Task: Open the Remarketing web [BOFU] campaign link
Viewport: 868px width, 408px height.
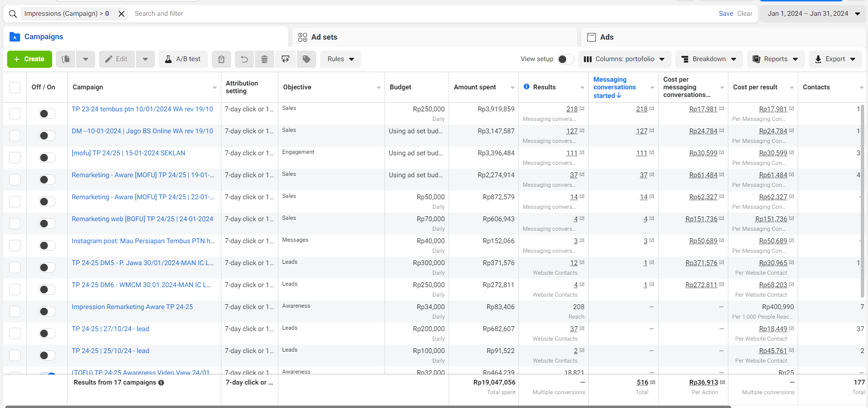Action: (x=142, y=219)
